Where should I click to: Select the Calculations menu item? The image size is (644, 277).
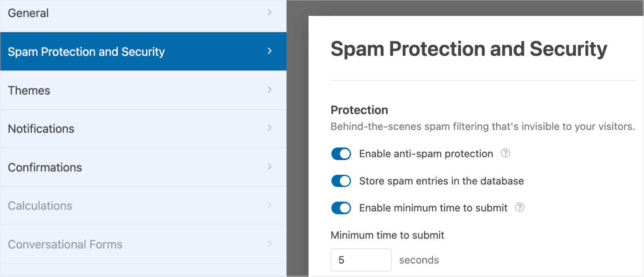(40, 206)
